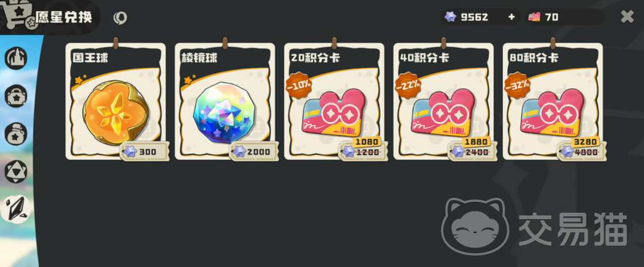The width and height of the screenshot is (644, 267).
Task: Select the 国王球 item card
Action: [116, 101]
